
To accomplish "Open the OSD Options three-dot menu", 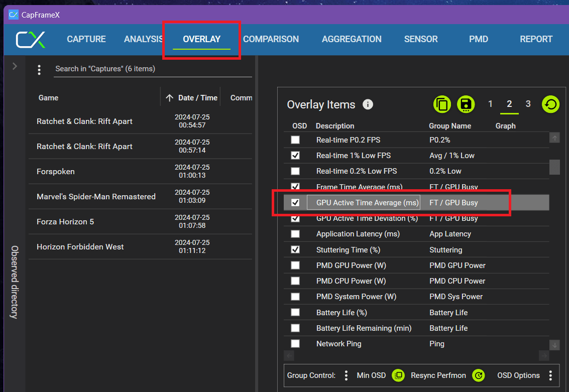I will (x=550, y=375).
